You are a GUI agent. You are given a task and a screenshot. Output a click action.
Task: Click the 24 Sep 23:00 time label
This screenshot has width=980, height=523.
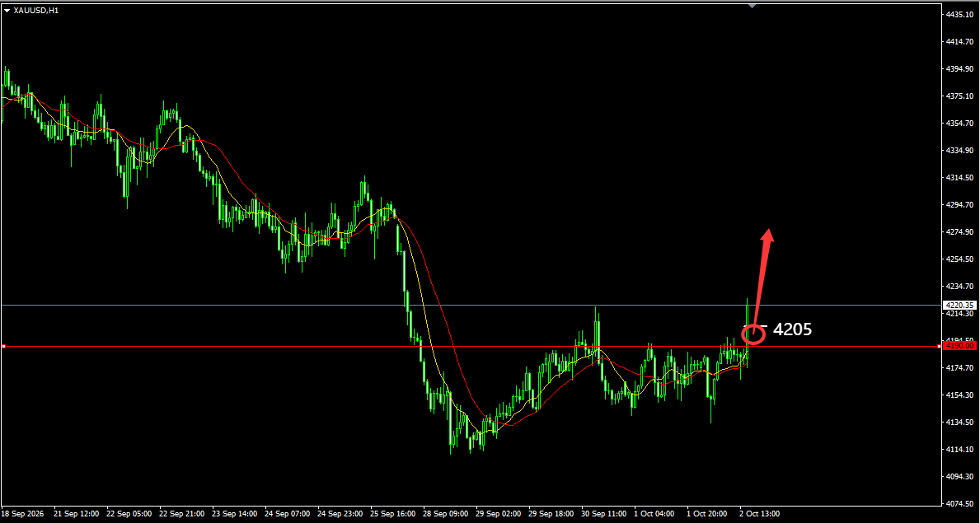point(340,514)
